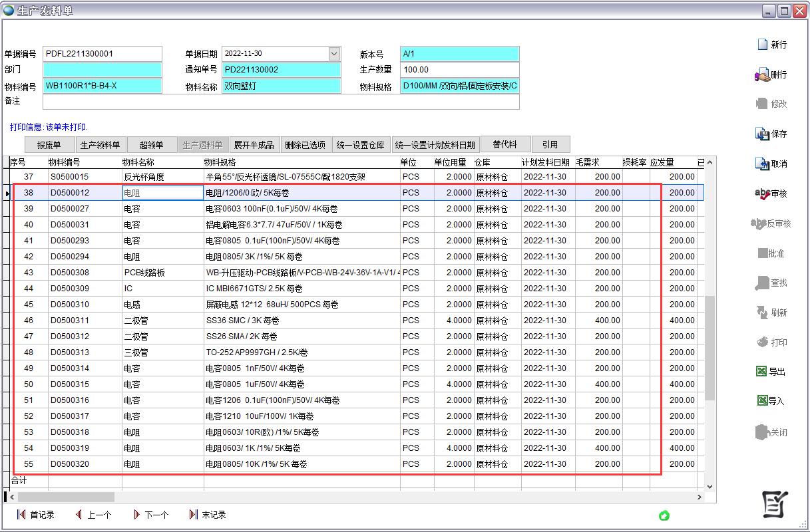
Task: Click the 保存 (save) icon
Action: [x=763, y=134]
